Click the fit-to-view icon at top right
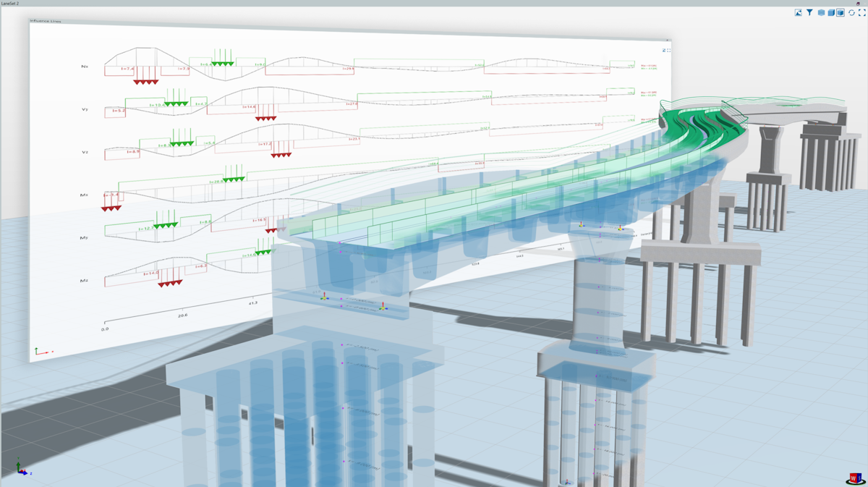Image resolution: width=868 pixels, height=487 pixels. [x=862, y=12]
